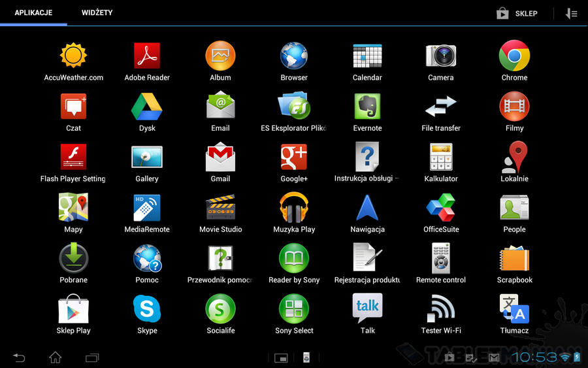Open the Email app
Image resolution: width=588 pixels, height=368 pixels.
(x=221, y=105)
